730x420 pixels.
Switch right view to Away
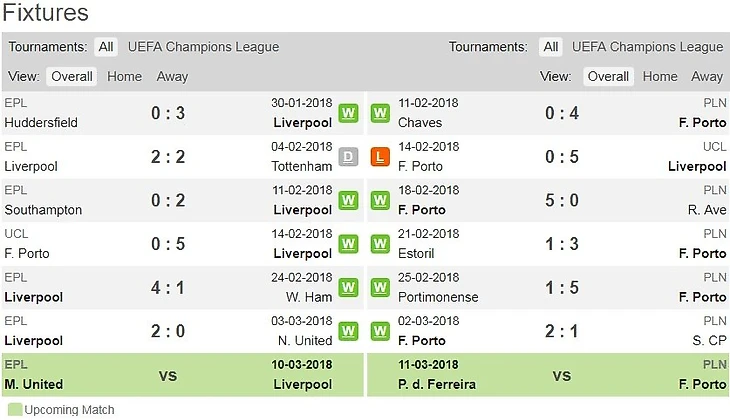tap(707, 76)
